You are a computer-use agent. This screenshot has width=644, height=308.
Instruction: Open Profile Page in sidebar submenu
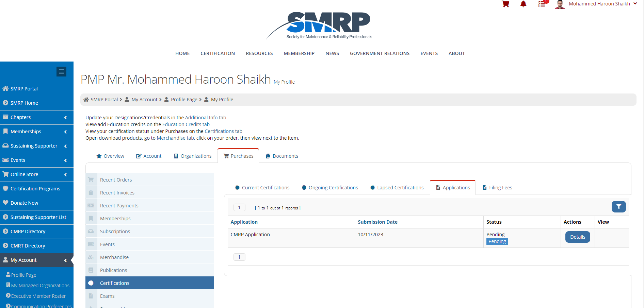pyautogui.click(x=23, y=275)
